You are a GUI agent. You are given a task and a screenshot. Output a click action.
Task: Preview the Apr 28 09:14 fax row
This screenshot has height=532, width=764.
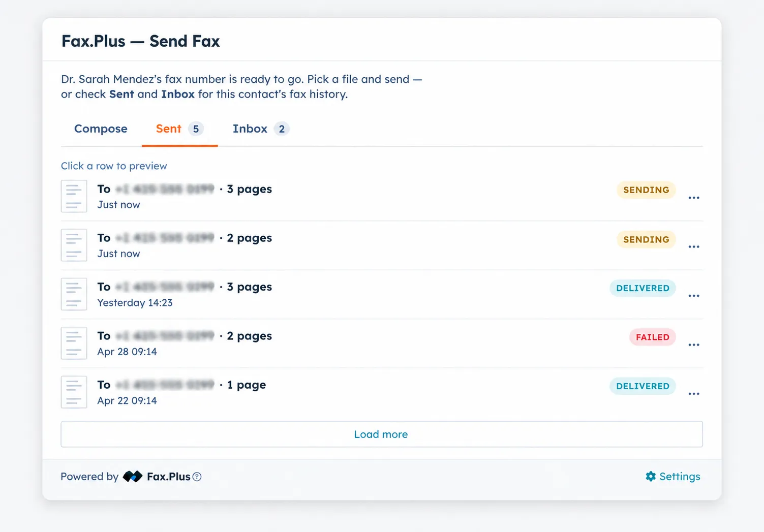382,343
